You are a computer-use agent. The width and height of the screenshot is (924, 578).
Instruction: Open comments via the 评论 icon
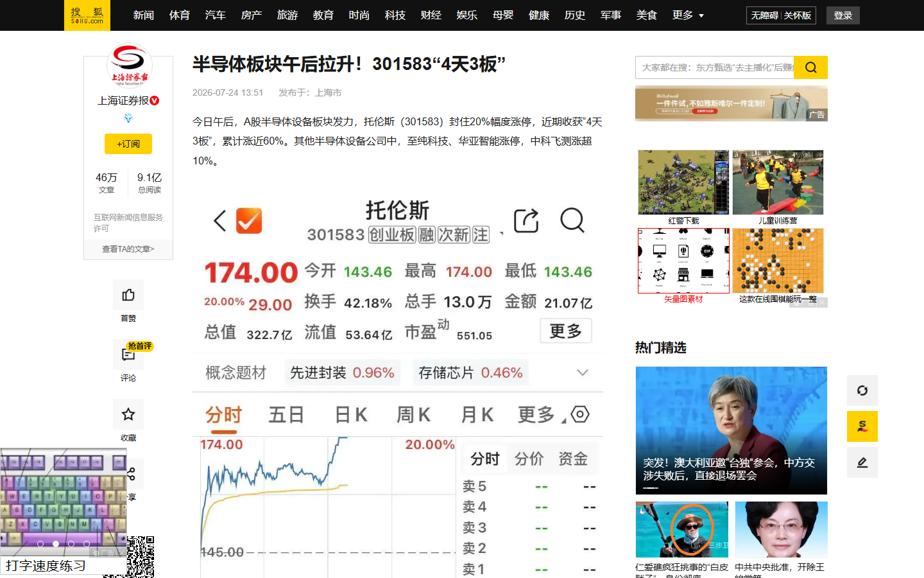[x=128, y=355]
